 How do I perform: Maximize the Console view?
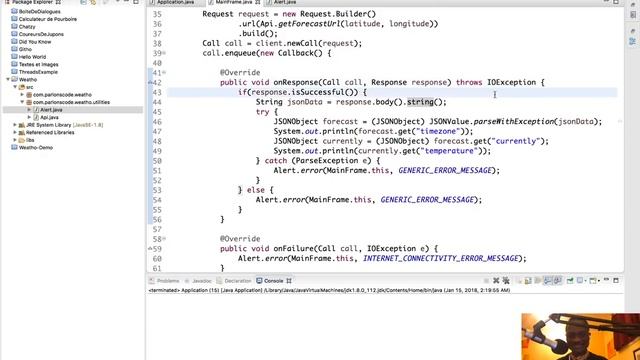(x=616, y=280)
